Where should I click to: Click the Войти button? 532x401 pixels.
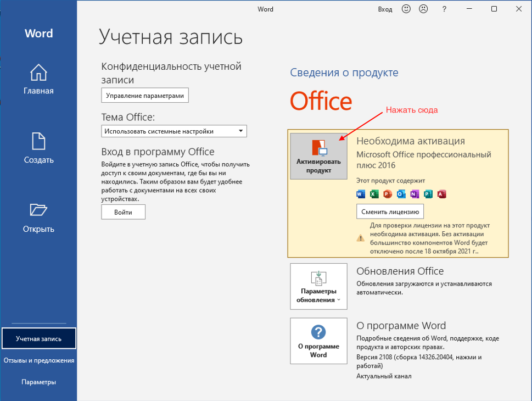[123, 212]
